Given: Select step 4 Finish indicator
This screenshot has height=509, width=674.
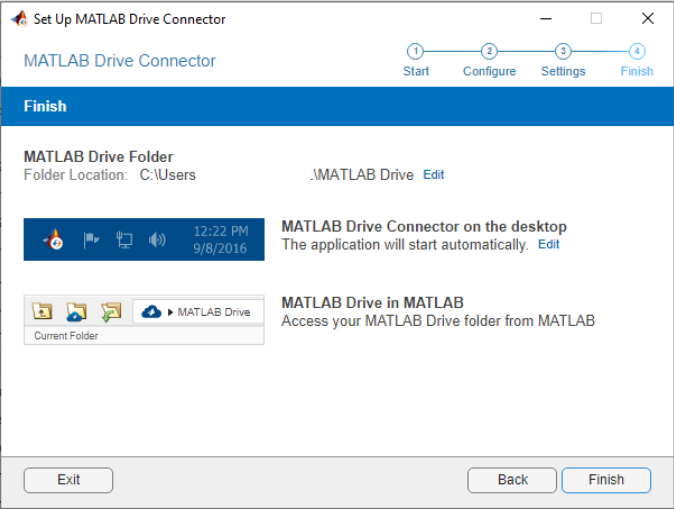Looking at the screenshot, I should tap(637, 52).
